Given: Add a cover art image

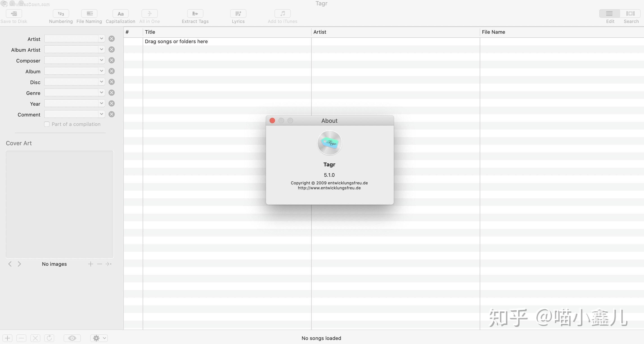Looking at the screenshot, I should coord(90,264).
